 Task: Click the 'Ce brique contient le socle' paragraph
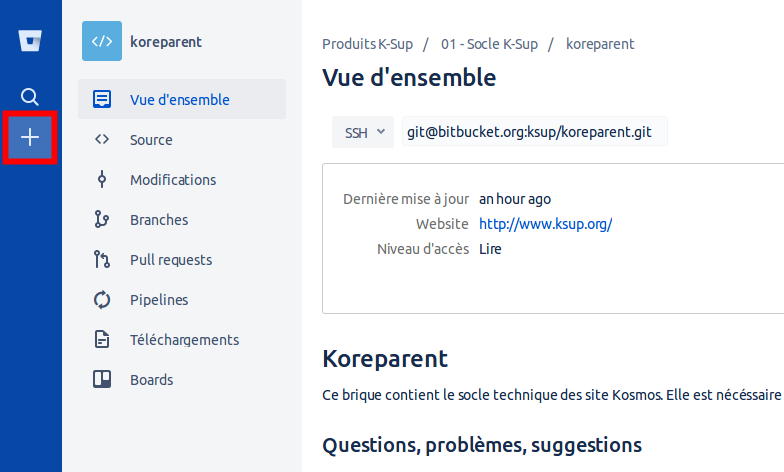point(552,395)
